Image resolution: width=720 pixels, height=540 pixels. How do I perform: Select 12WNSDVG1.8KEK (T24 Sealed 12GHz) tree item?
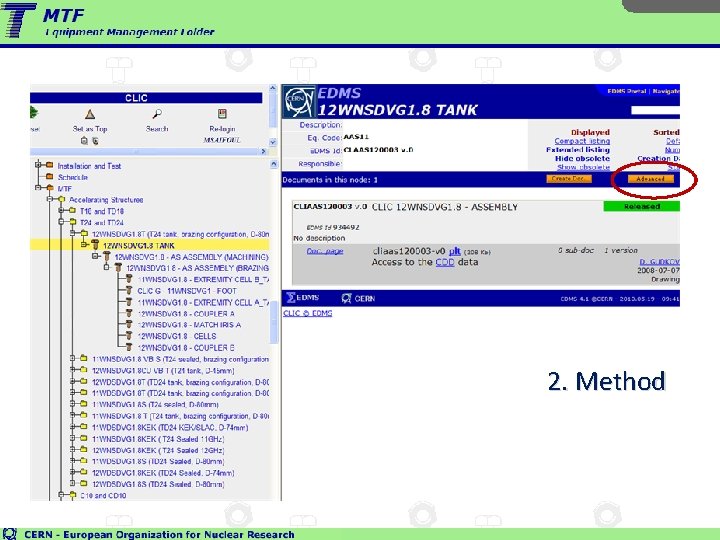pos(158,450)
